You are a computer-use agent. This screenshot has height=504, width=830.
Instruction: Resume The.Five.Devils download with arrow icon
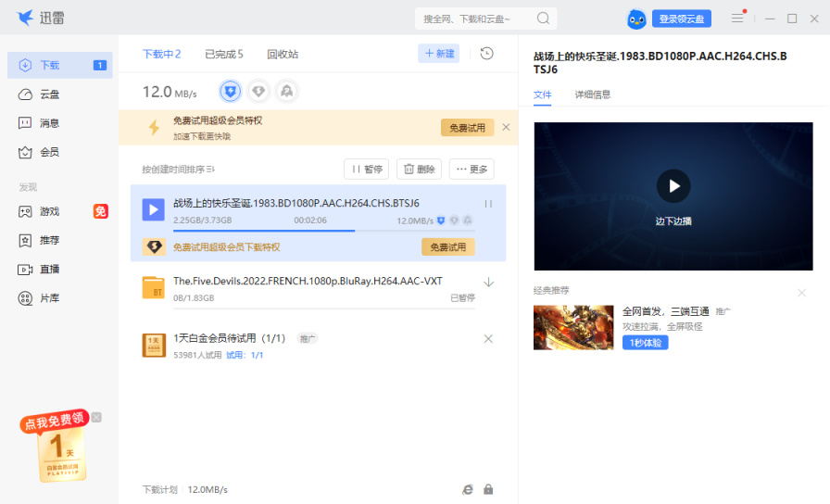tap(488, 283)
